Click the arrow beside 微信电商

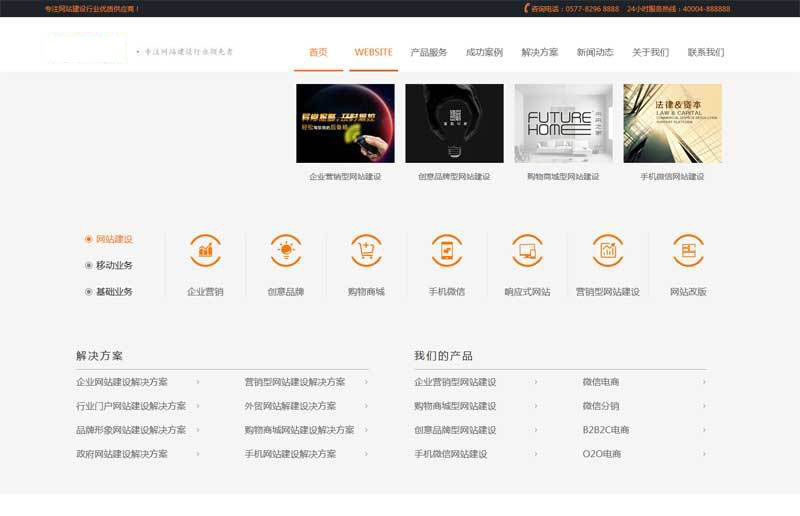[704, 382]
